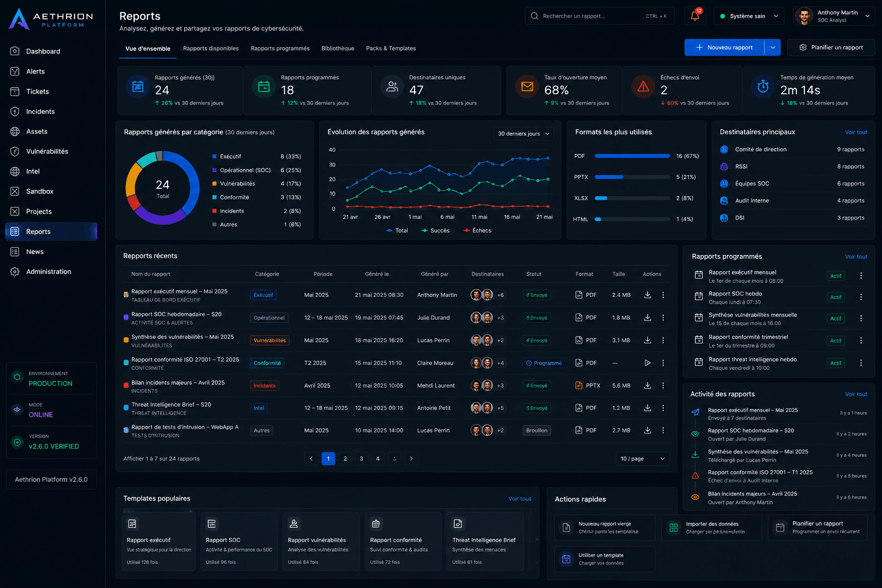Open the Packs & Templates tab
The image size is (882, 588).
(391, 48)
